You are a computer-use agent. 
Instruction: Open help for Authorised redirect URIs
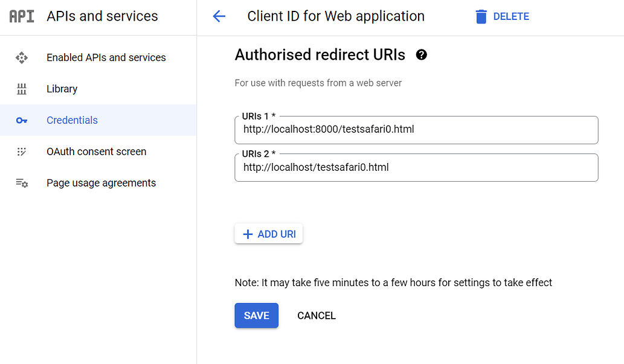coord(422,55)
